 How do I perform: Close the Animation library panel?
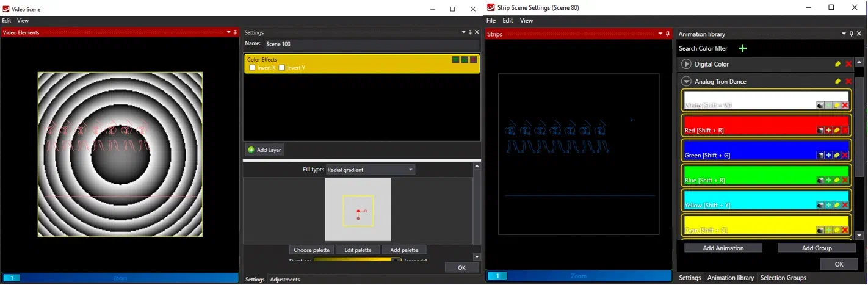[859, 34]
